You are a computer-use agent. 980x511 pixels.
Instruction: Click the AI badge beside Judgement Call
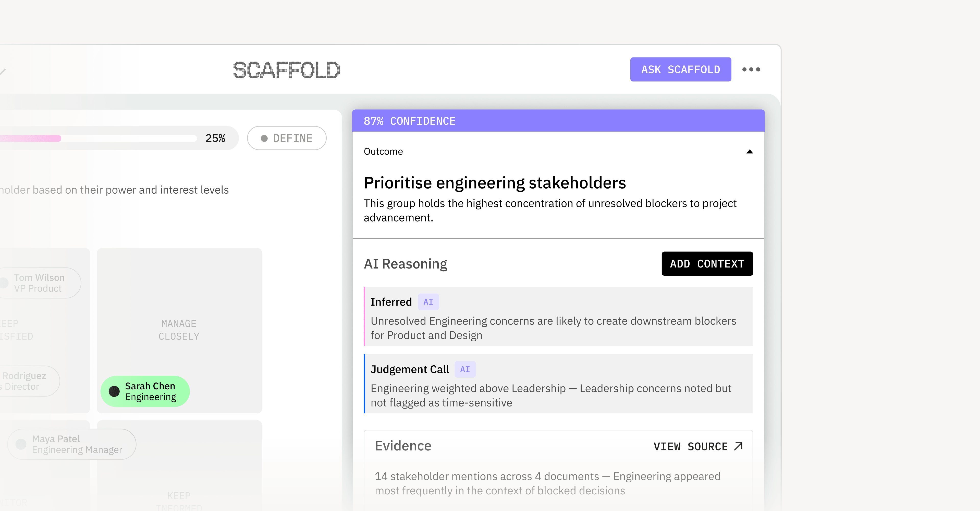pyautogui.click(x=464, y=369)
